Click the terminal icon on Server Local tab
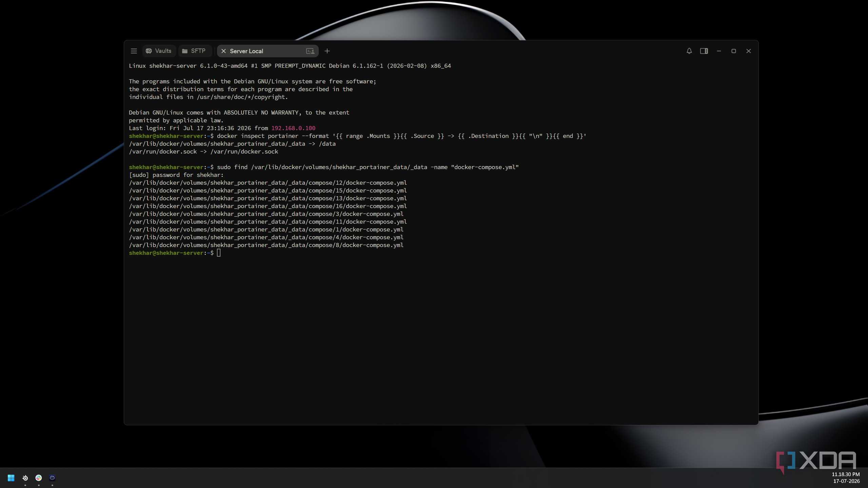Image resolution: width=868 pixels, height=488 pixels. [x=310, y=51]
